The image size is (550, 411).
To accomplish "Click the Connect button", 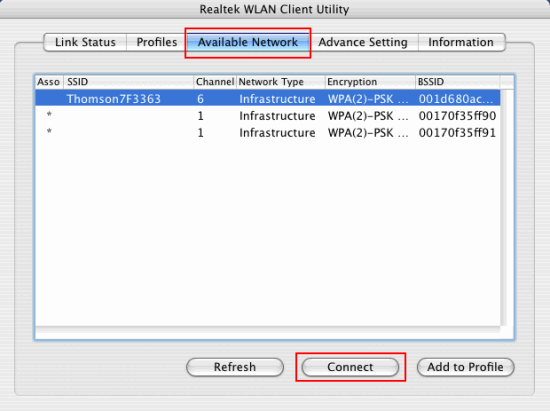I will pos(350,367).
